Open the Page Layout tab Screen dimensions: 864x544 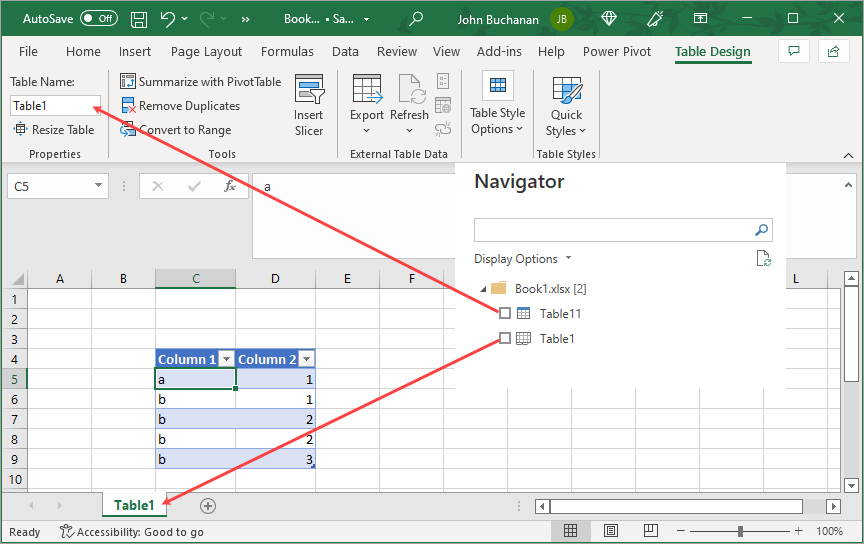[206, 51]
